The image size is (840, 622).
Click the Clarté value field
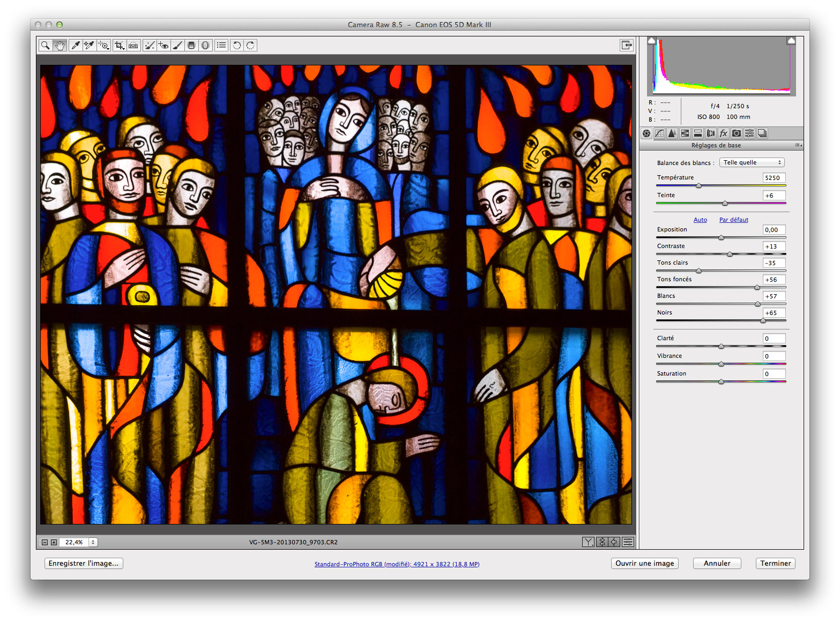click(x=774, y=339)
